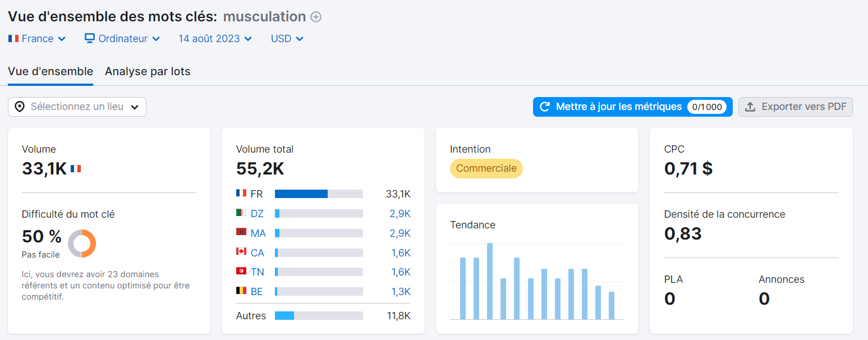Click the Belgium flag icon in volume list
This screenshot has height=340, width=868.
tap(241, 291)
